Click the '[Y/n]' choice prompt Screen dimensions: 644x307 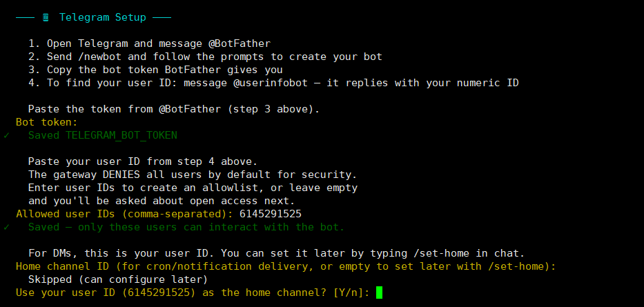pos(351,293)
